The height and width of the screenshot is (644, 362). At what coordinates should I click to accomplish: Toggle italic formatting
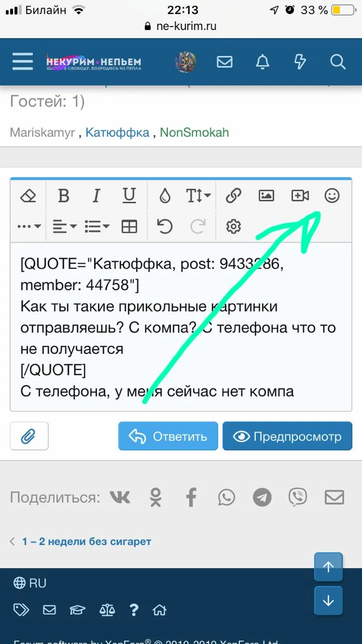click(97, 196)
